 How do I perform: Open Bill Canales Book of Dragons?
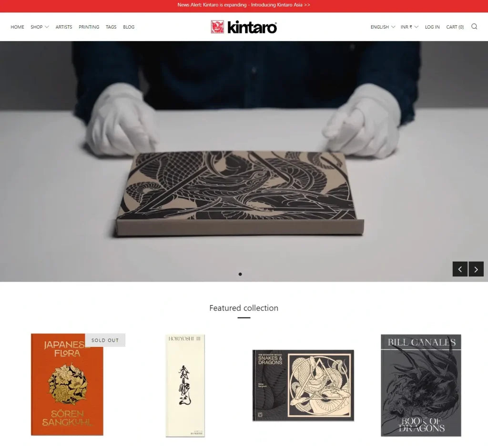(x=421, y=386)
